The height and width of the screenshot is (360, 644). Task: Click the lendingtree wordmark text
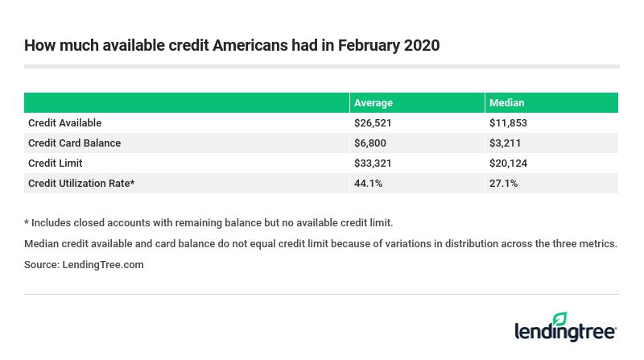[x=565, y=332]
